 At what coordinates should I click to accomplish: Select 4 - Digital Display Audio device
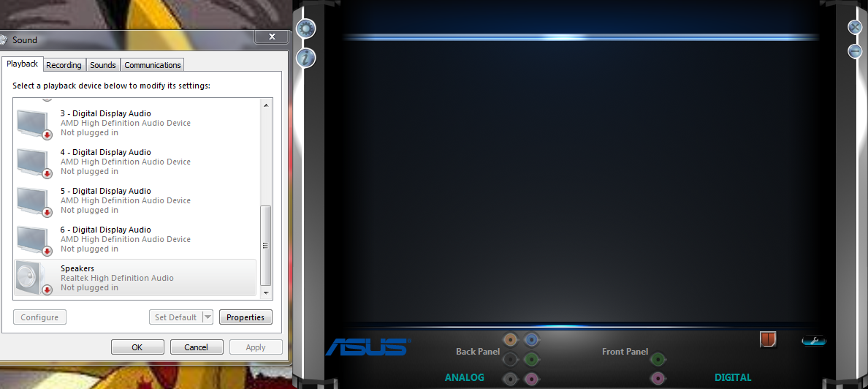pos(135,162)
